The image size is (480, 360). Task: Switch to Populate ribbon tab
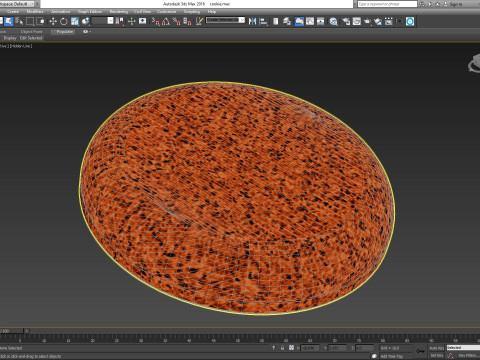click(x=64, y=32)
